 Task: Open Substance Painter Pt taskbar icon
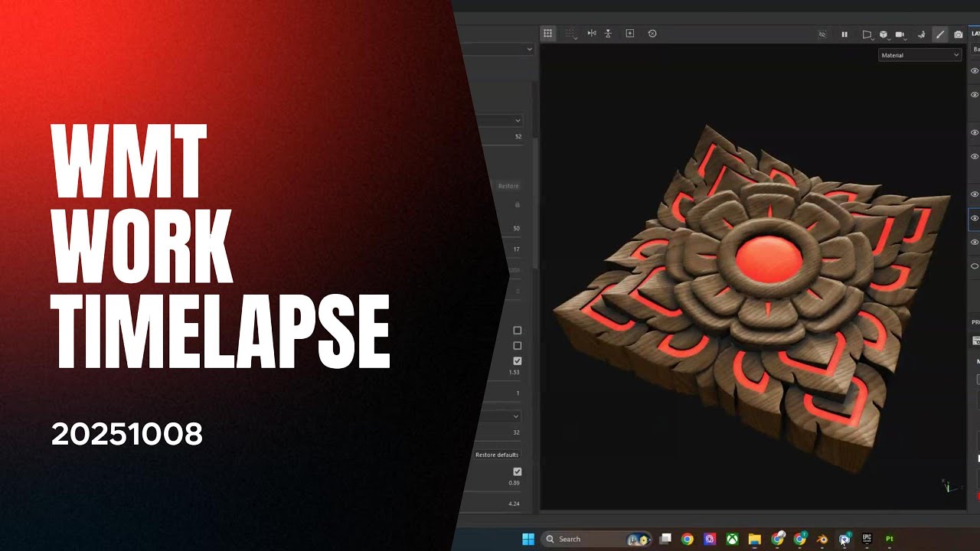pyautogui.click(x=890, y=539)
